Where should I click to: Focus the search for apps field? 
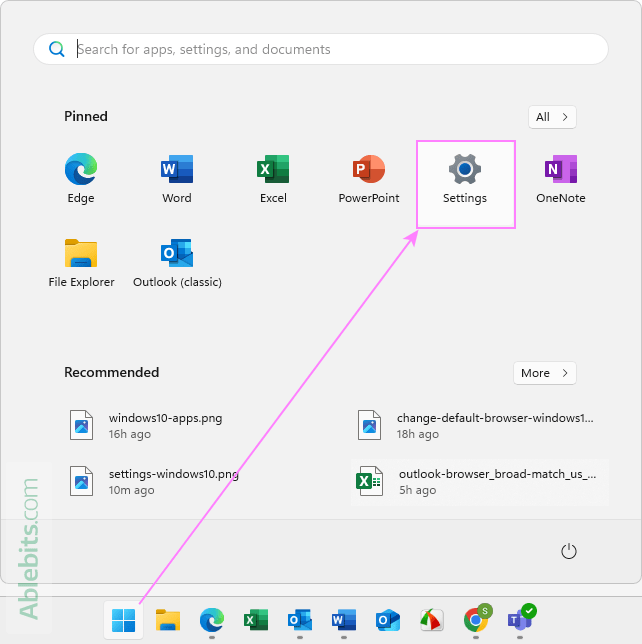tap(321, 49)
